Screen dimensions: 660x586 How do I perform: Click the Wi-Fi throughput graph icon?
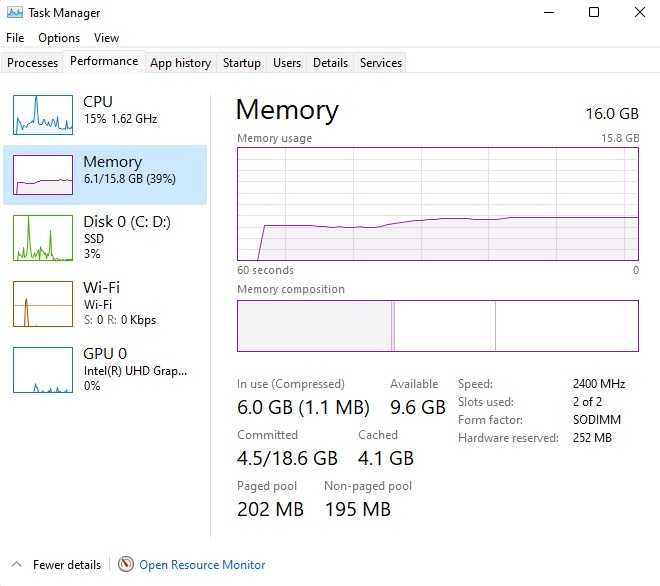[x=43, y=303]
